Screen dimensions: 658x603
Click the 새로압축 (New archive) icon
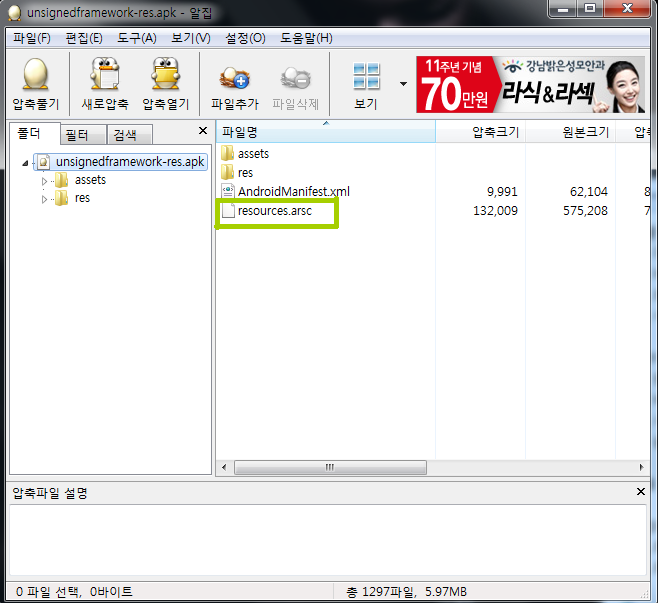tap(106, 76)
